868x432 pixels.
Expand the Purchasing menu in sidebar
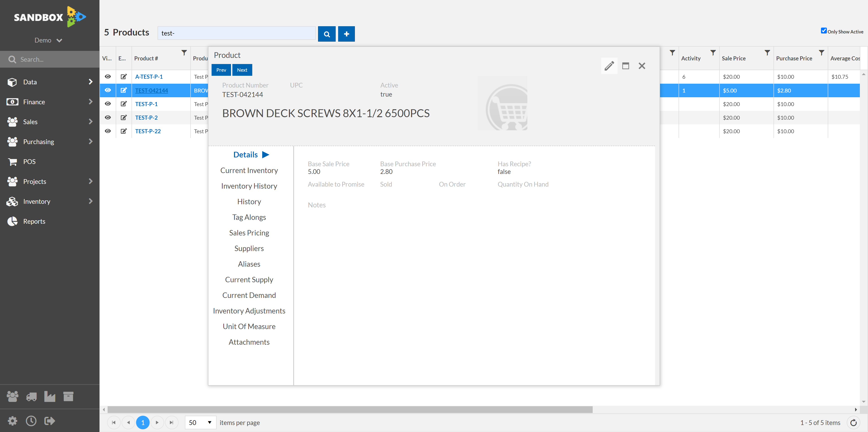[50, 142]
